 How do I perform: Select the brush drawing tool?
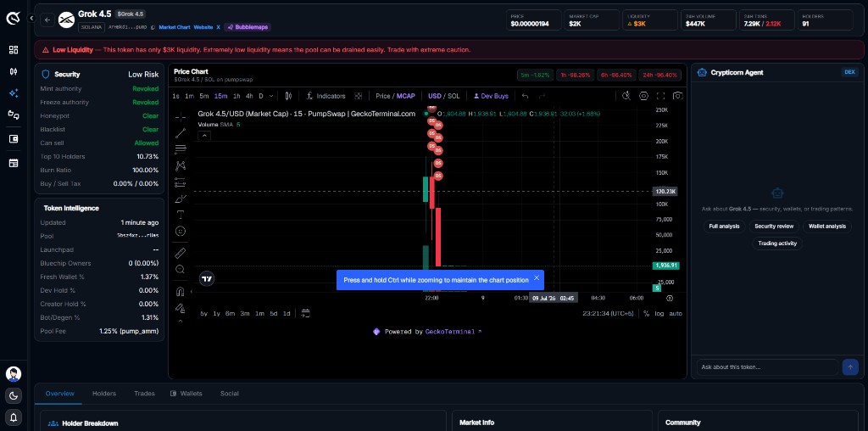pyautogui.click(x=180, y=199)
